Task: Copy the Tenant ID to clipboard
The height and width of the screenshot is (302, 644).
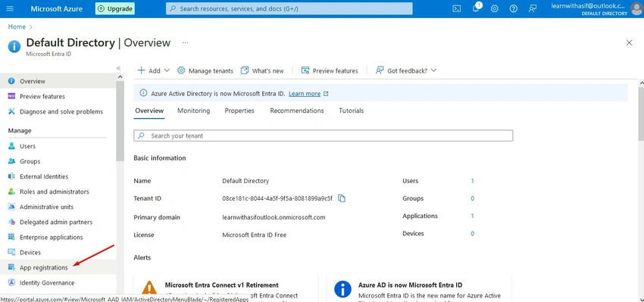Action: [341, 198]
